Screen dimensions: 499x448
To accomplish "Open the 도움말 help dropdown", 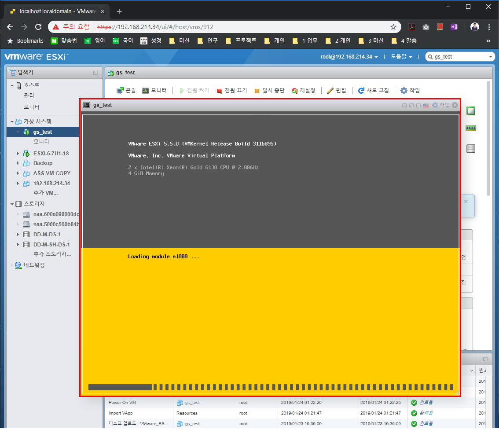I will coord(401,57).
